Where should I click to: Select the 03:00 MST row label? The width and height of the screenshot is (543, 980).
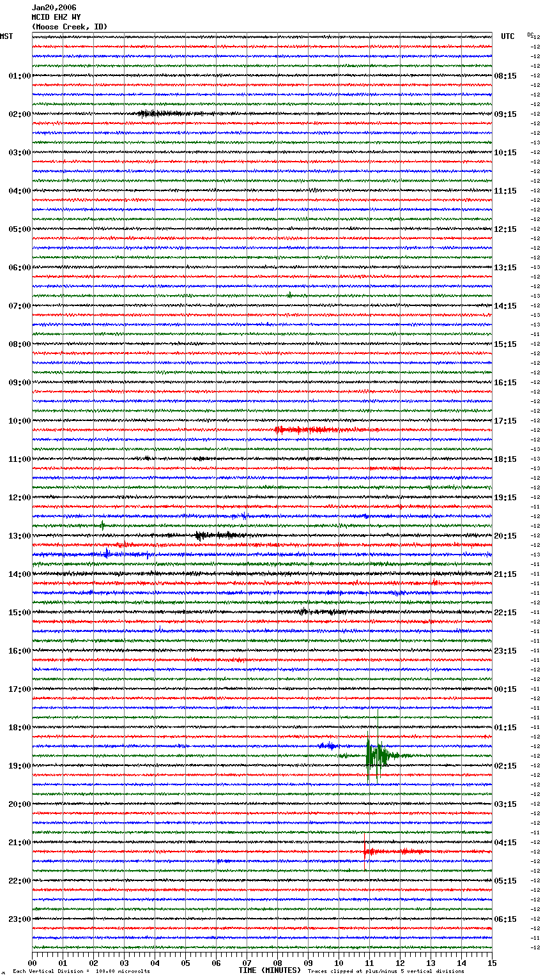point(19,153)
